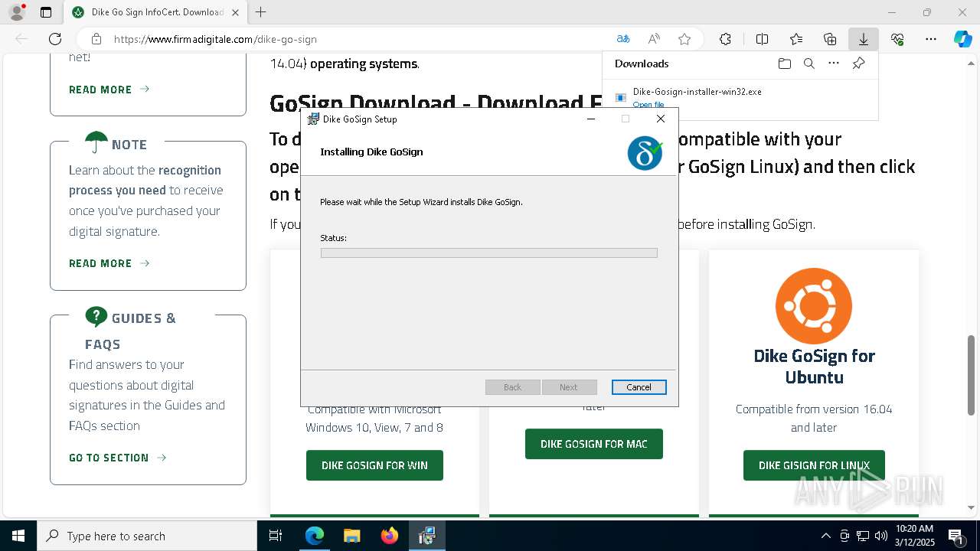Open downloads folder from Downloads panel

click(784, 64)
